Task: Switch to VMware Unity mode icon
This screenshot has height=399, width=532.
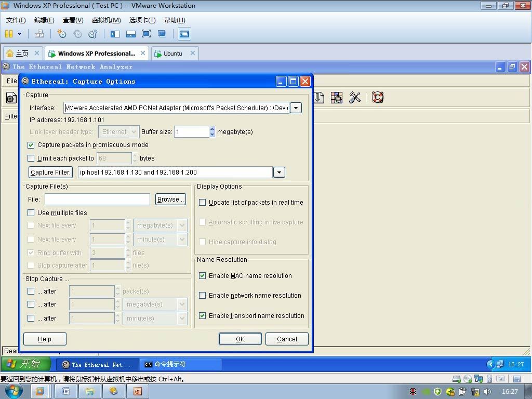Action: pos(162,34)
